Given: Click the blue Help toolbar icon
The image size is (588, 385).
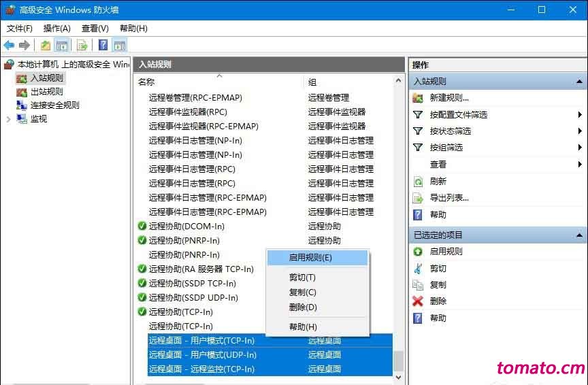Looking at the screenshot, I should point(103,46).
